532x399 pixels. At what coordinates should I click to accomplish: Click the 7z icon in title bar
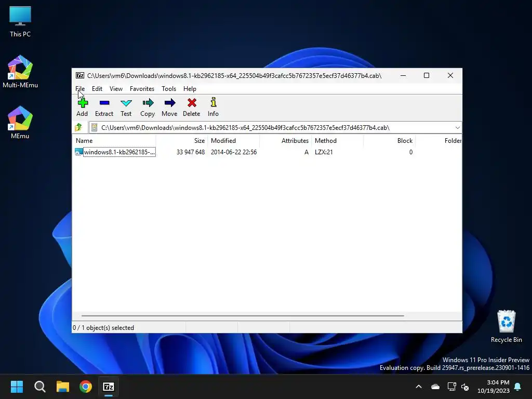(80, 75)
